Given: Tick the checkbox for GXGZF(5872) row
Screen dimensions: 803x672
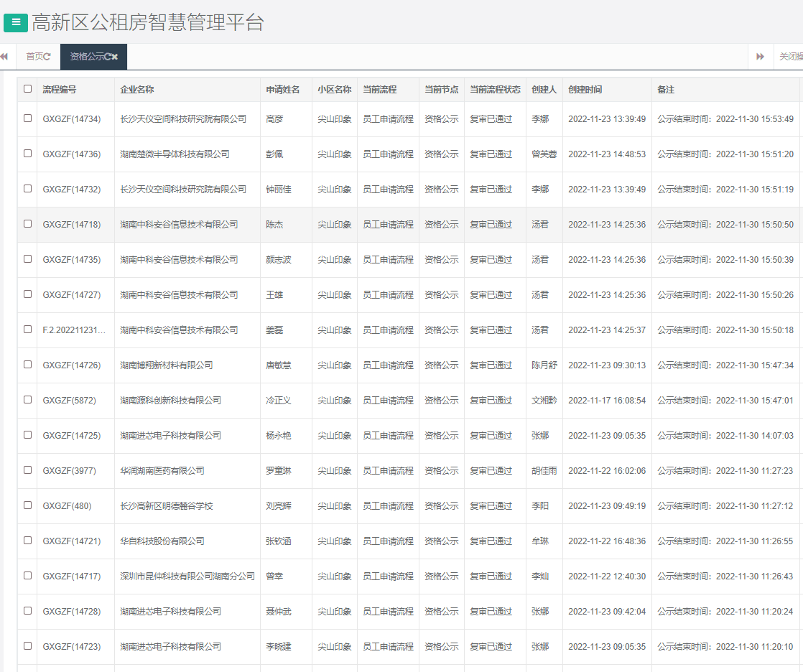Looking at the screenshot, I should pos(27,400).
